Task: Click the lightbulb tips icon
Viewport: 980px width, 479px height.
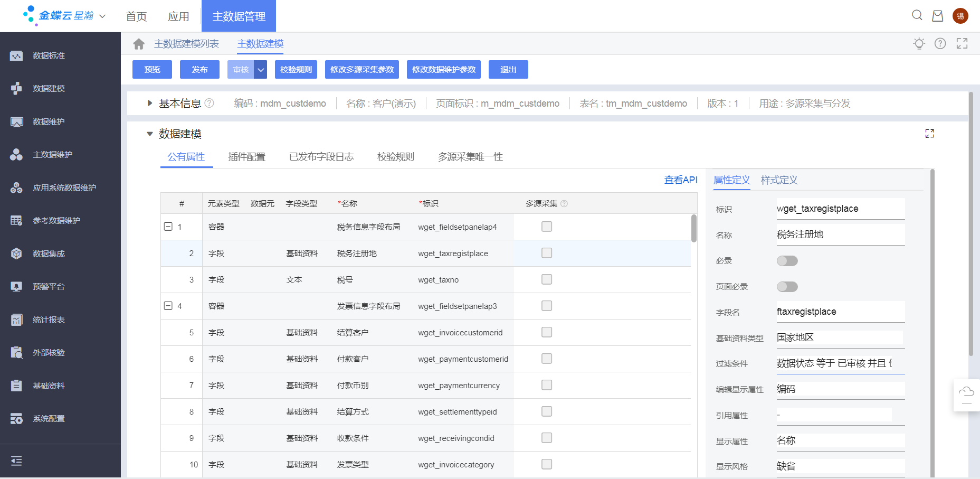Action: point(919,43)
